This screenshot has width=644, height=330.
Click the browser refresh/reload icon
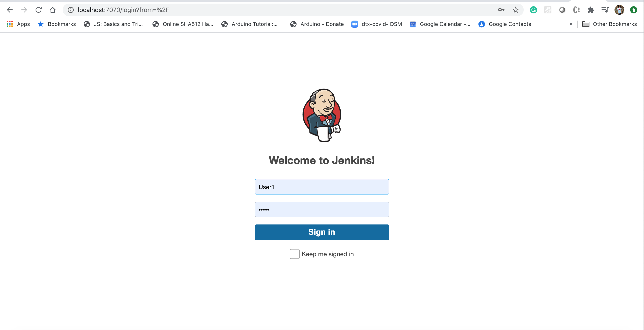38,10
